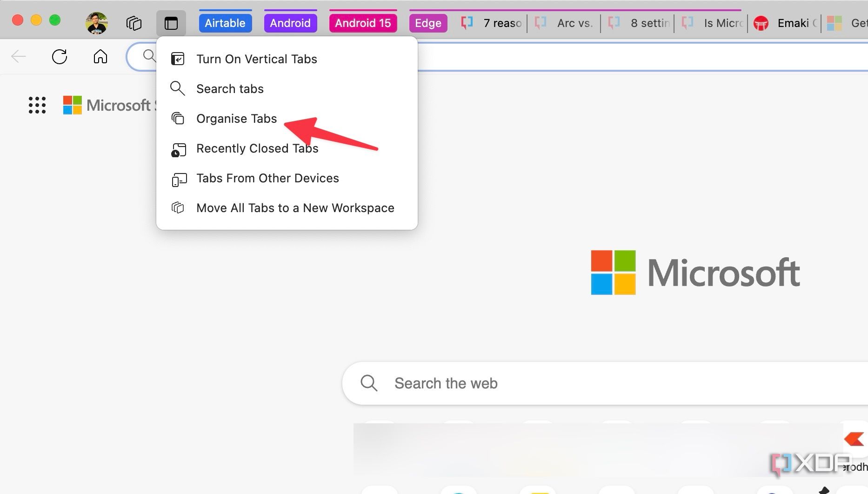Close the tab actions menu button

171,23
